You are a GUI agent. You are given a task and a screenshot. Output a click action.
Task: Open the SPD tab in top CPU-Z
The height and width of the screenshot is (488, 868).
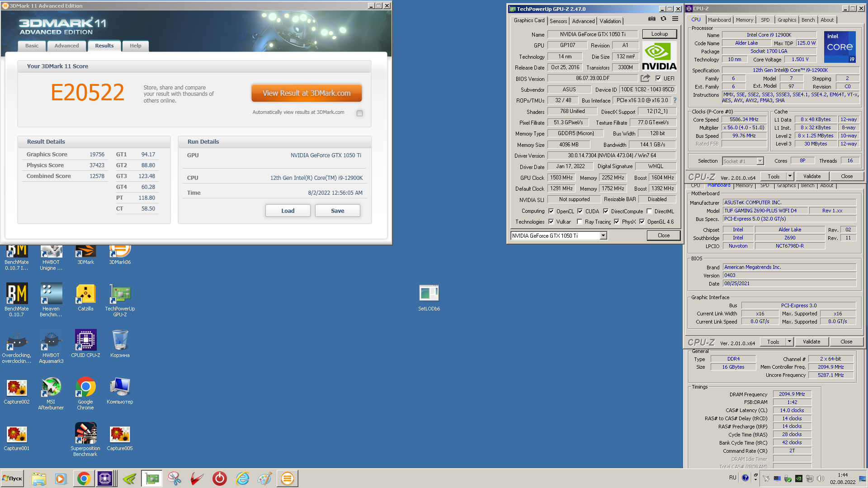(x=765, y=20)
